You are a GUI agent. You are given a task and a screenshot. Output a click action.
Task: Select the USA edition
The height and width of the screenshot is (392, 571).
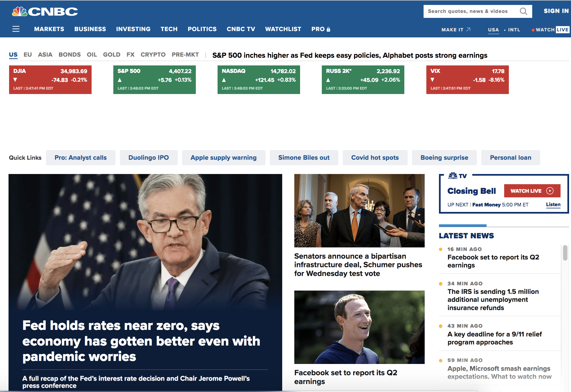click(493, 30)
